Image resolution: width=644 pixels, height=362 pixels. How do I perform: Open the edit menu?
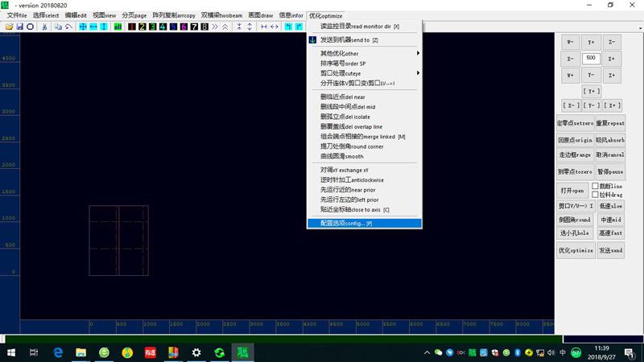[x=76, y=15]
